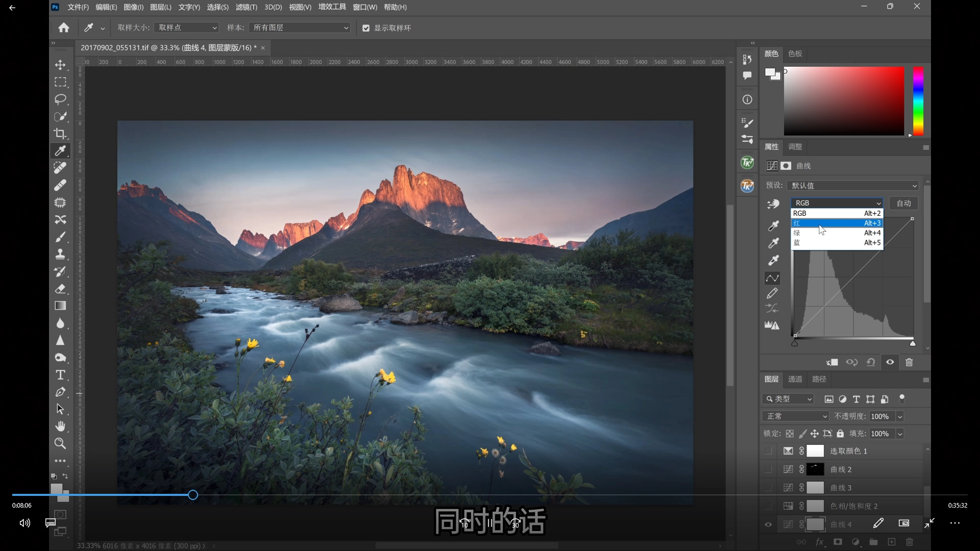The width and height of the screenshot is (980, 551).
Task: Expand the 取样大小 dropdown
Action: click(x=187, y=28)
